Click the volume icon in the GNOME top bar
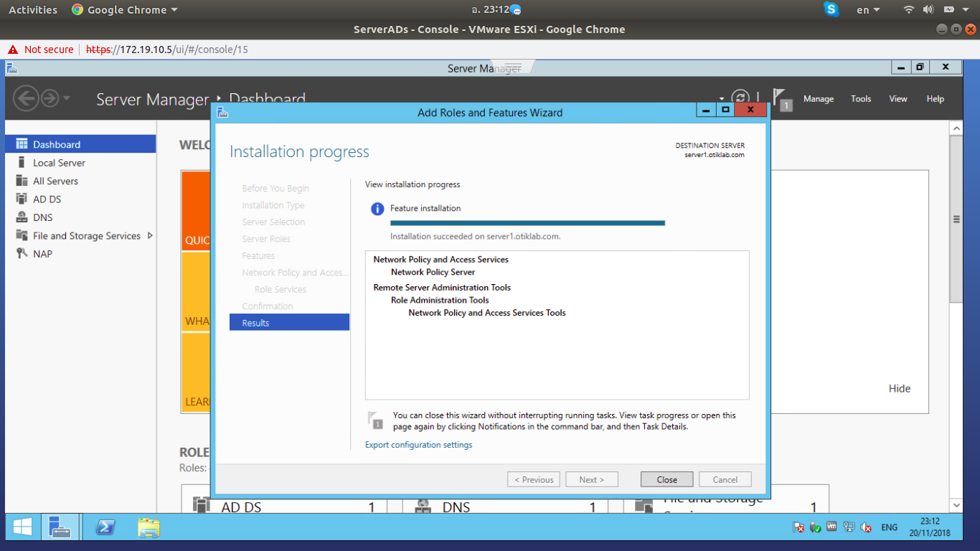The width and height of the screenshot is (980, 551). click(x=928, y=9)
